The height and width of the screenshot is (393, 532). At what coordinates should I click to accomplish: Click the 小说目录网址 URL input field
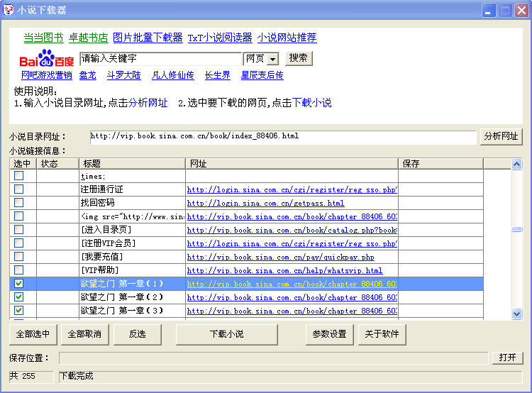pos(282,136)
